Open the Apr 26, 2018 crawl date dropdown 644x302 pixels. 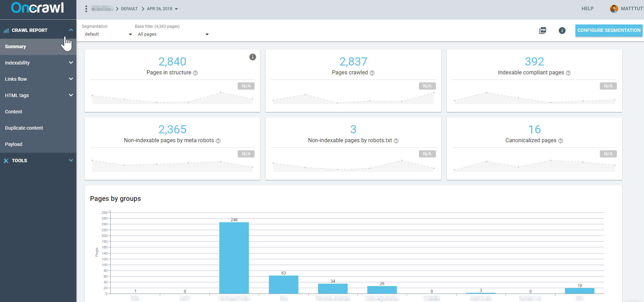coord(162,9)
